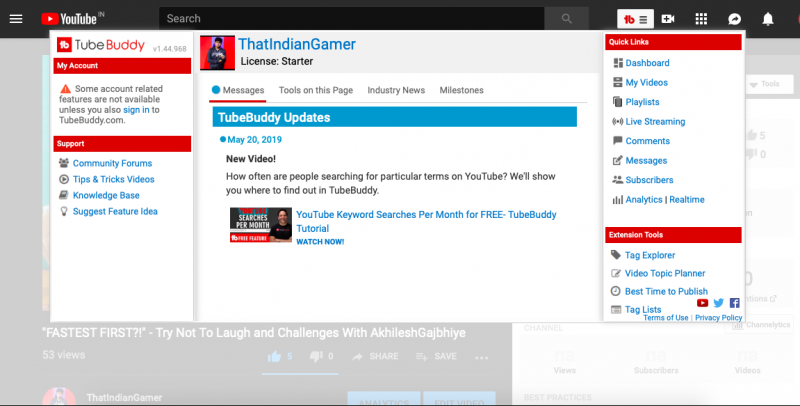This screenshot has width=800, height=406.
Task: Click the TubeBuddy extension icon in header
Action: [x=635, y=18]
